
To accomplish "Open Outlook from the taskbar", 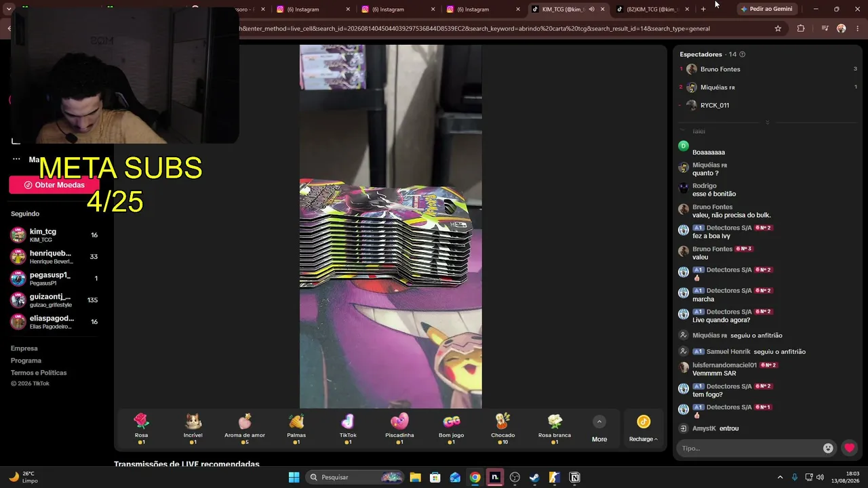I will pos(455,477).
